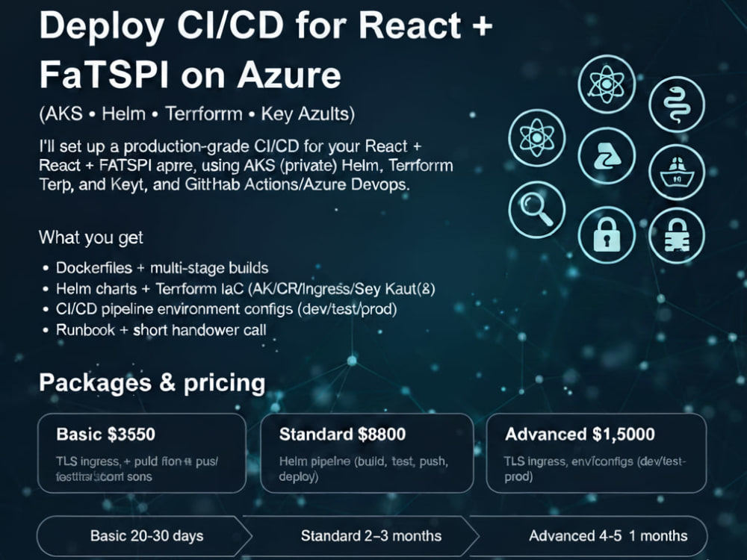Select the Advanced $1,5000 package card

pyautogui.click(x=596, y=453)
